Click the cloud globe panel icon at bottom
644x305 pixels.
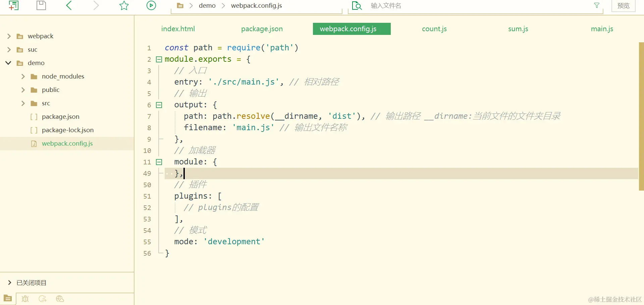tap(60, 299)
